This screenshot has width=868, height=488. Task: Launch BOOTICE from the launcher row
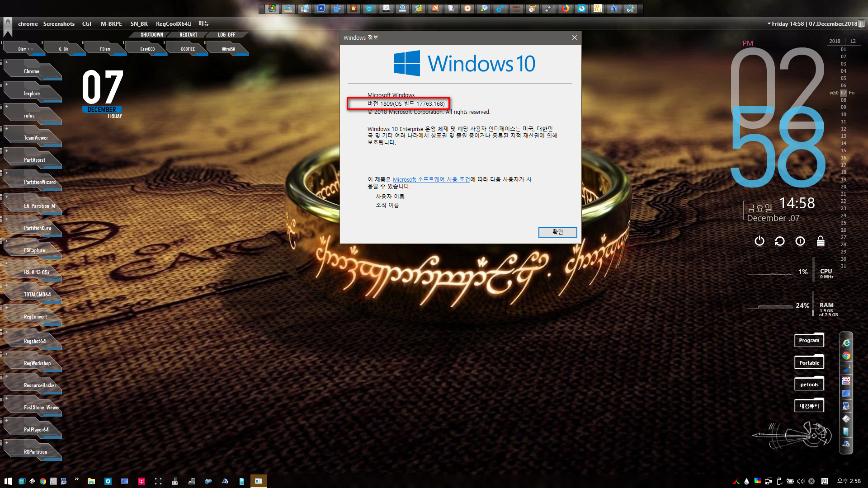point(188,49)
